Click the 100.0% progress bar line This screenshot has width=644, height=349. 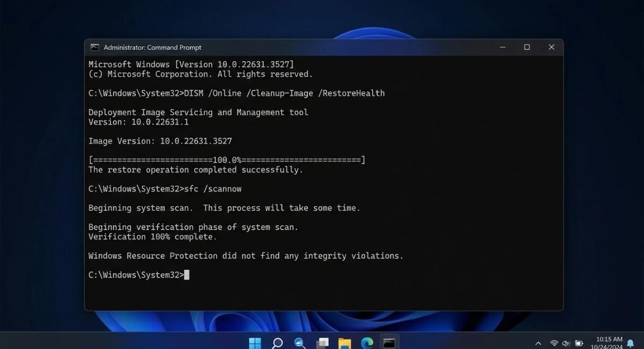[227, 160]
